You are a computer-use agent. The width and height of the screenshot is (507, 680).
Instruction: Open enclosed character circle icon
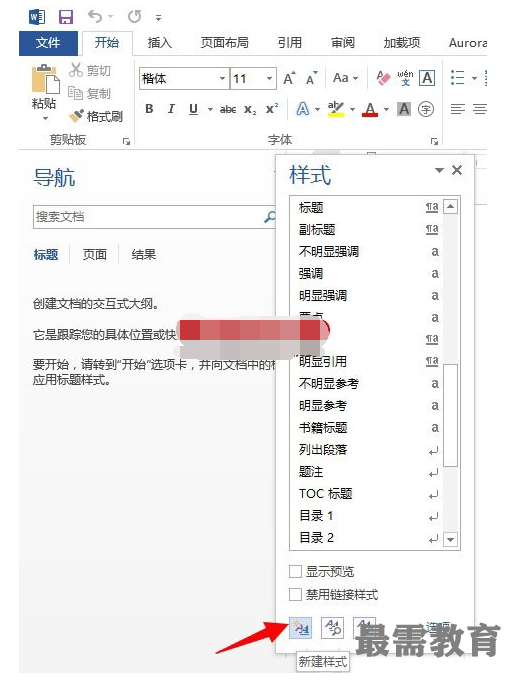pyautogui.click(x=426, y=109)
